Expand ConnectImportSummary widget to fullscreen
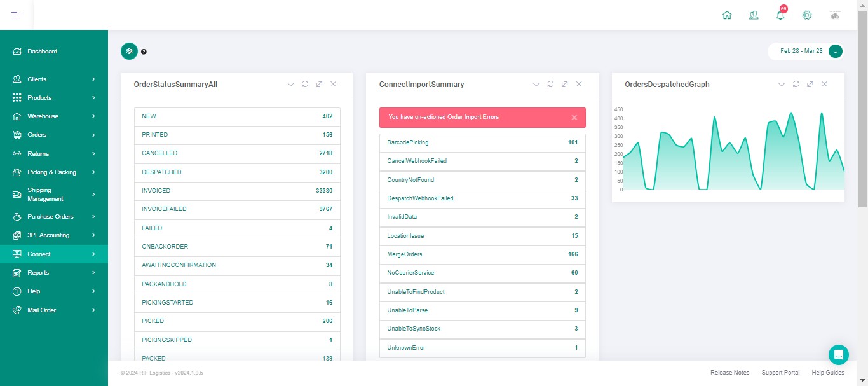868x386 pixels. (564, 84)
